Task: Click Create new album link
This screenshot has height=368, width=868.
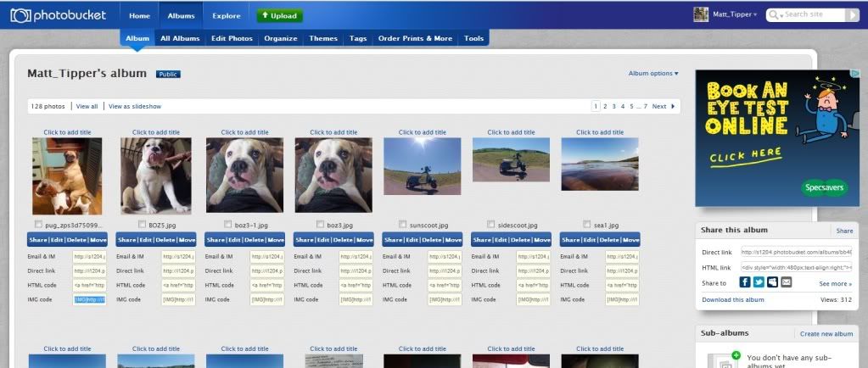Action: pos(826,334)
